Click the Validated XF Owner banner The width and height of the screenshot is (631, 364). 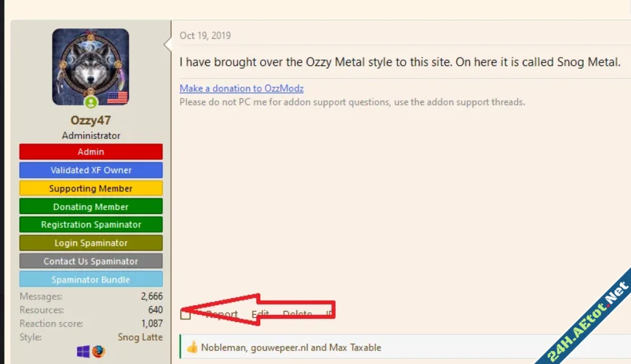point(91,170)
